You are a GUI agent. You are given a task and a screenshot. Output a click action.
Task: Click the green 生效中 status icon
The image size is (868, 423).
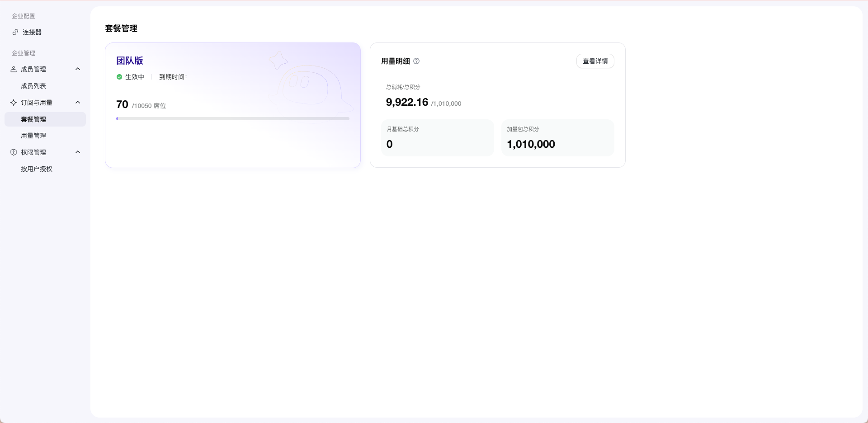pyautogui.click(x=119, y=77)
